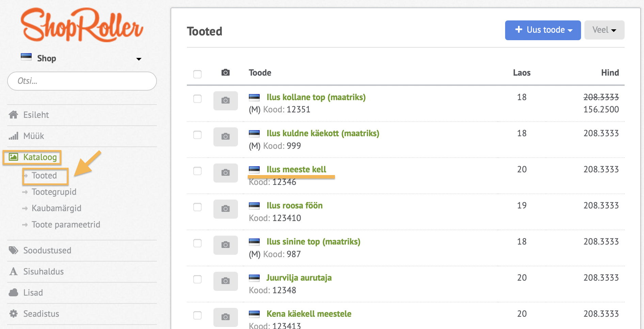Screen dimensions: 644x329
Task: Click the Soodustused tags icon
Action: [x=13, y=250]
